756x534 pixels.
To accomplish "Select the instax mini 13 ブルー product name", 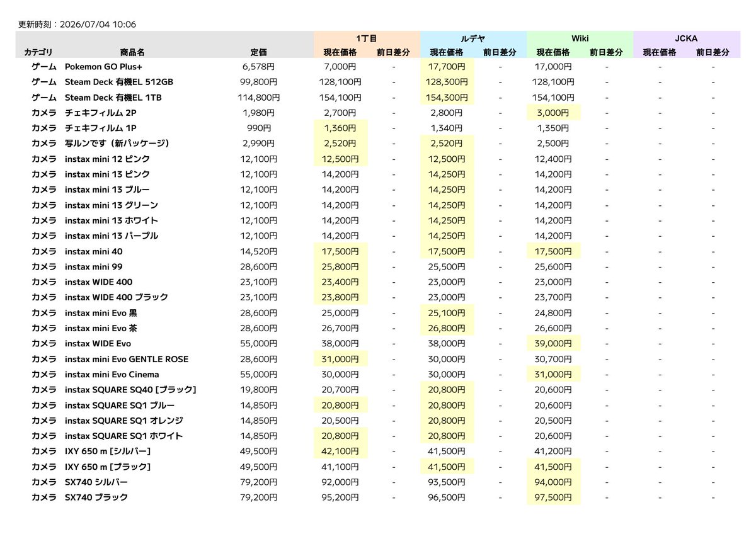I will coord(107,190).
